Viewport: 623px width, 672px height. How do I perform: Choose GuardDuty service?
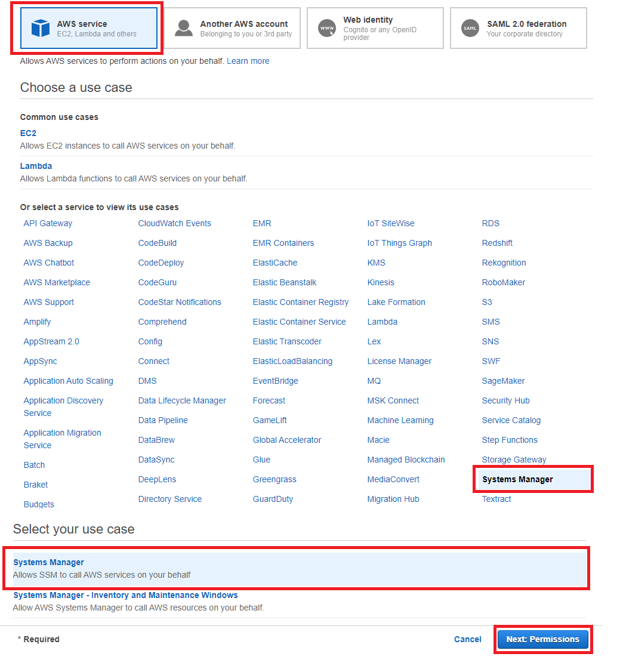click(x=273, y=500)
